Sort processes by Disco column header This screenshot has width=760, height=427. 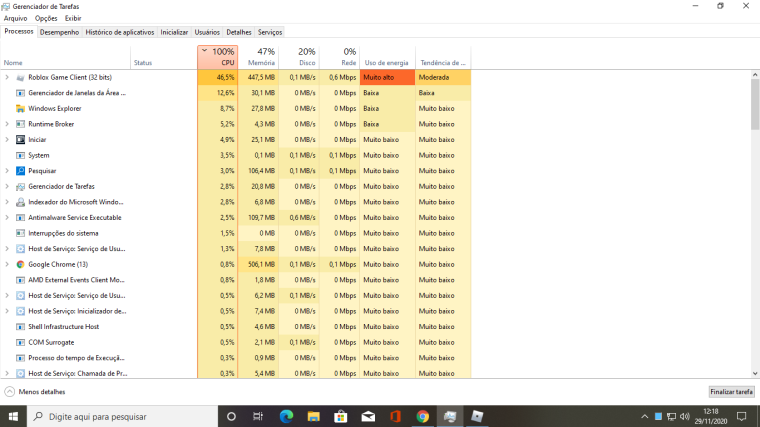[x=299, y=57]
